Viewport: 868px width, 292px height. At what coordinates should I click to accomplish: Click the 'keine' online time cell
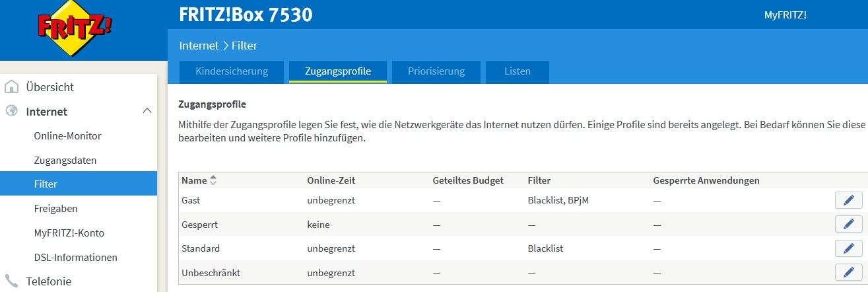(x=318, y=225)
